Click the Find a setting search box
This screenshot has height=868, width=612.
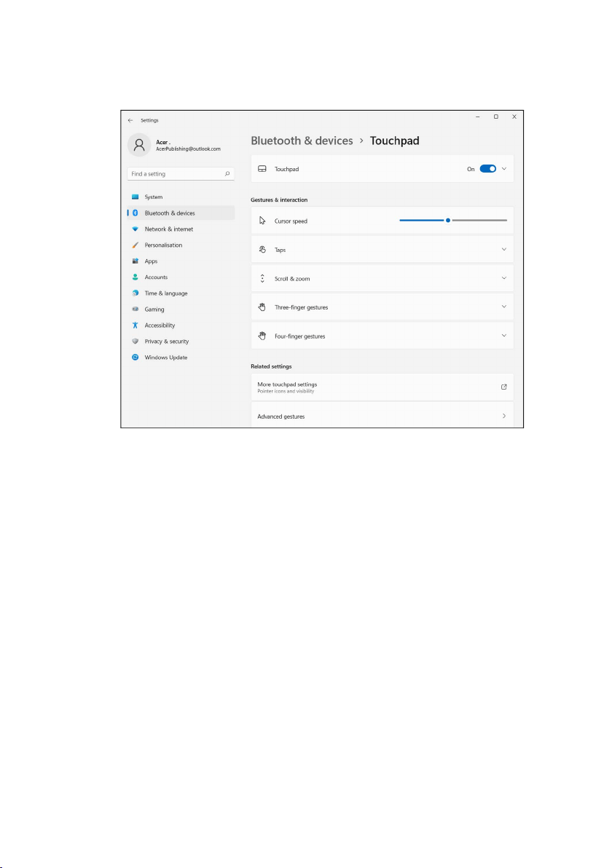point(181,174)
